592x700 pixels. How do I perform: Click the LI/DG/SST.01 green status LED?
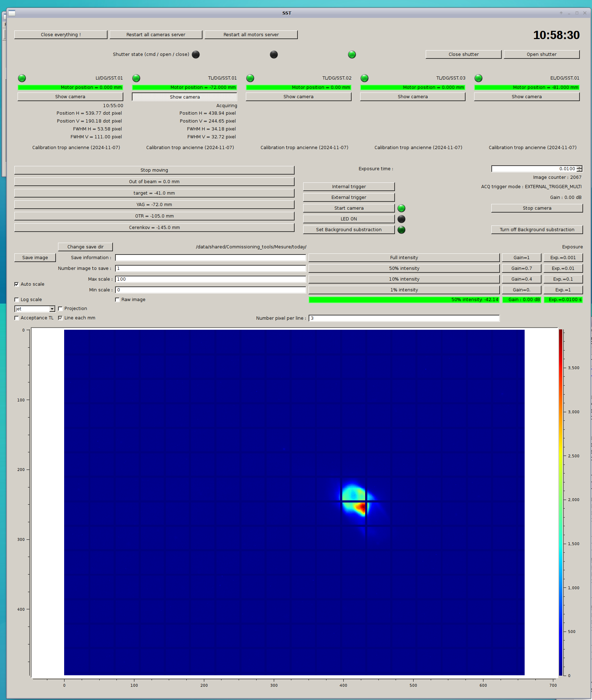[x=22, y=78]
